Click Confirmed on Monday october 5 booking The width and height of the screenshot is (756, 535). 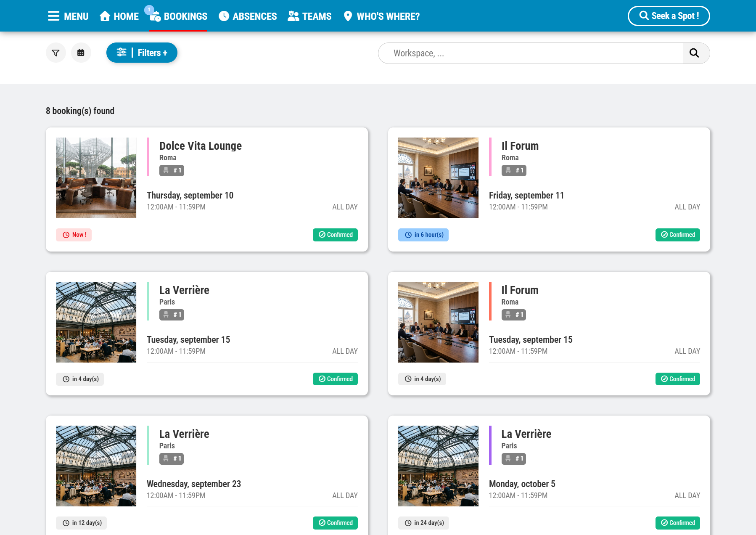(x=678, y=523)
